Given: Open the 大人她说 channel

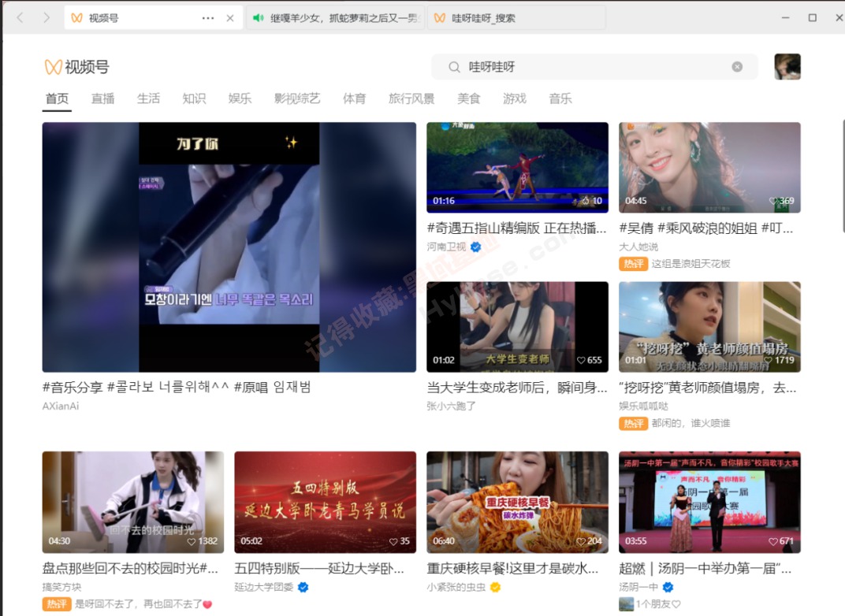Looking at the screenshot, I should click(638, 247).
